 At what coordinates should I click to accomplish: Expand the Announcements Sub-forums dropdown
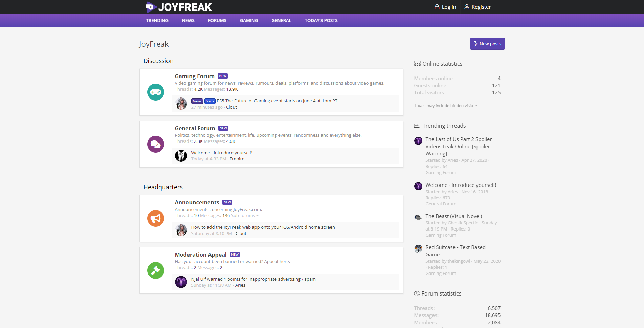(245, 216)
